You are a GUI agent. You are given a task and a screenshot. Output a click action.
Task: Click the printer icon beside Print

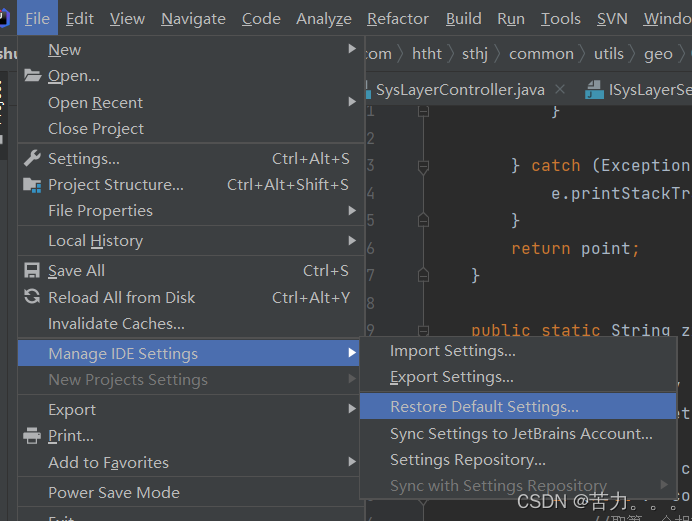[x=32, y=436]
